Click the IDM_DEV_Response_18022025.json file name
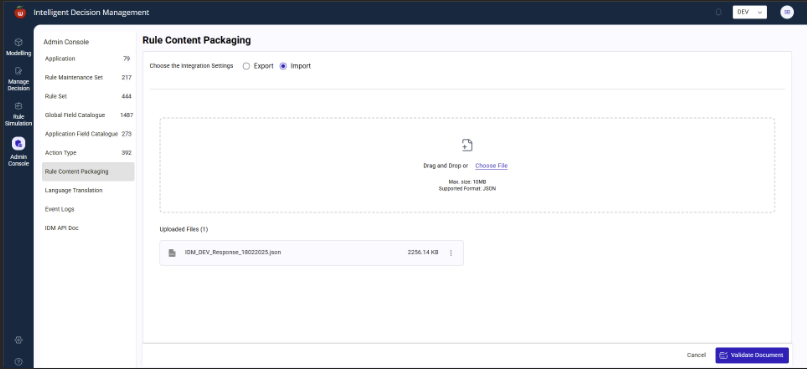Viewport: 807px width, 369px height. click(x=233, y=253)
